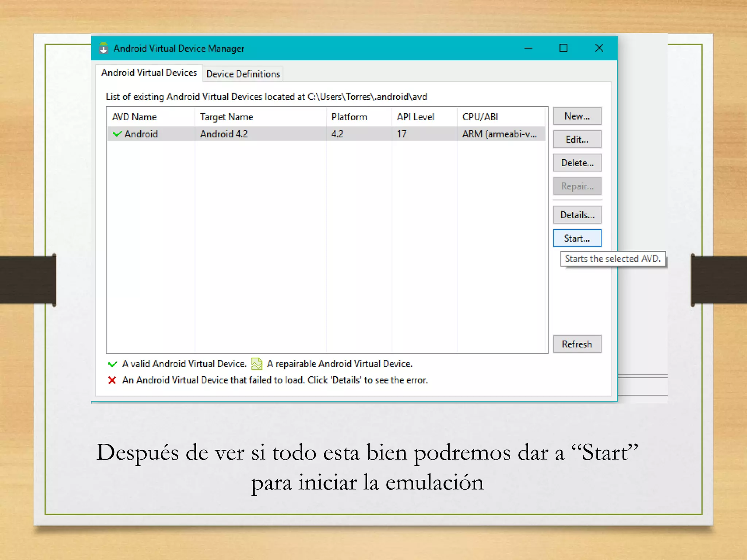Switch to the Device Definitions tab
The image size is (747, 560).
pyautogui.click(x=243, y=74)
